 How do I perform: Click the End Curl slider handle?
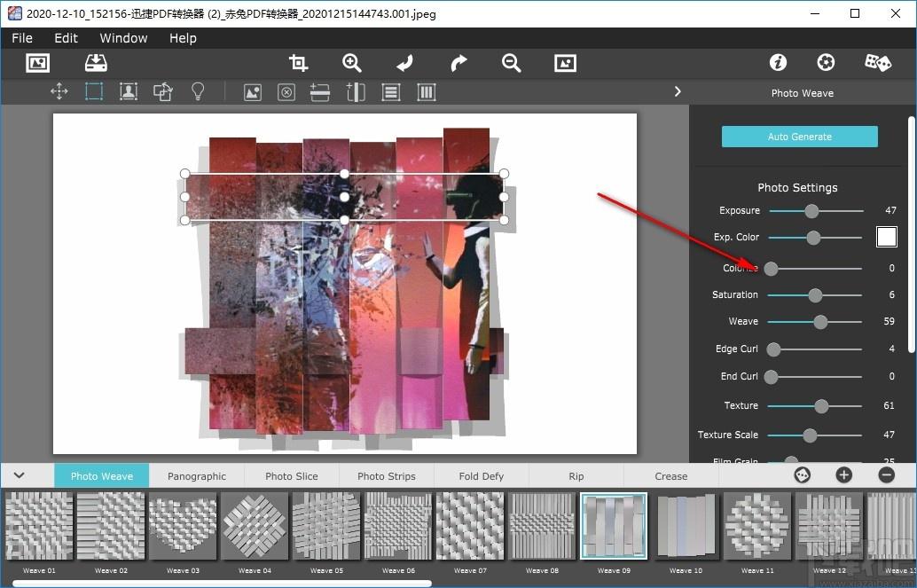click(771, 377)
